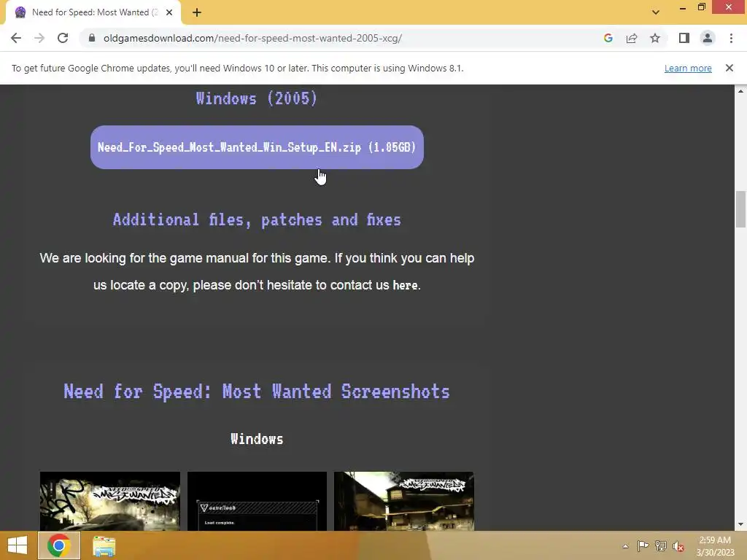Click the page vertical scrollbar thumb

point(740,209)
